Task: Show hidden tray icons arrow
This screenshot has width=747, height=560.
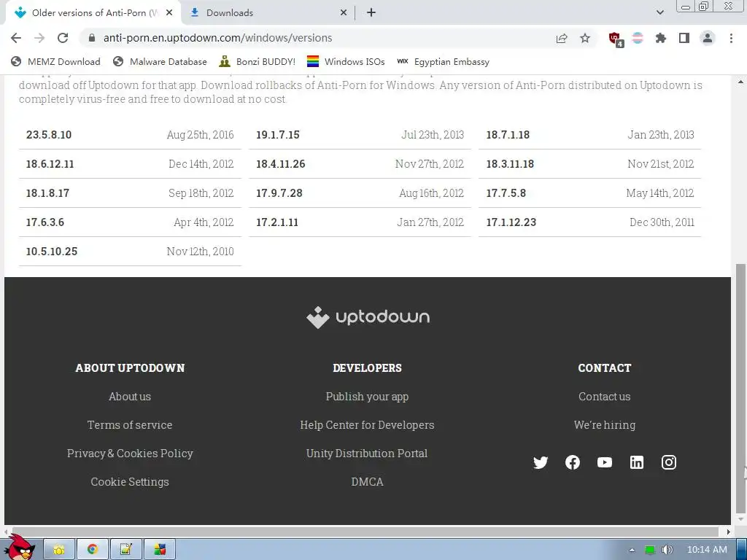Action: [632, 550]
